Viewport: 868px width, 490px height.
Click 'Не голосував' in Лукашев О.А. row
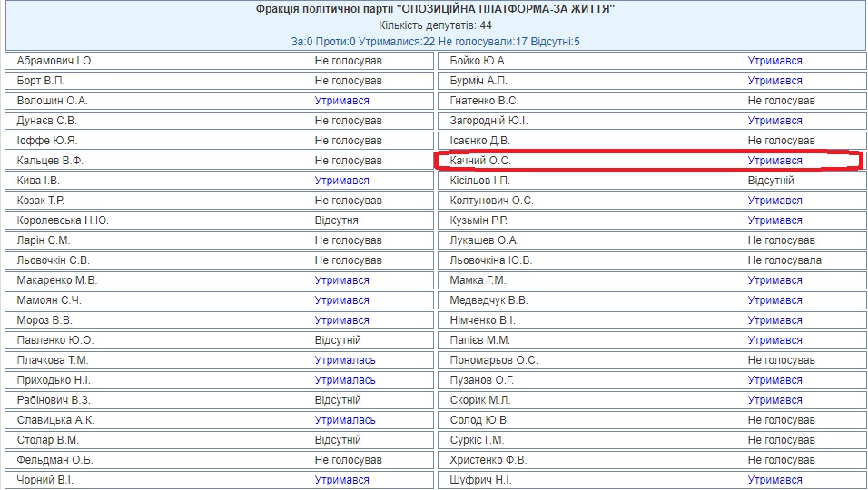click(x=782, y=240)
